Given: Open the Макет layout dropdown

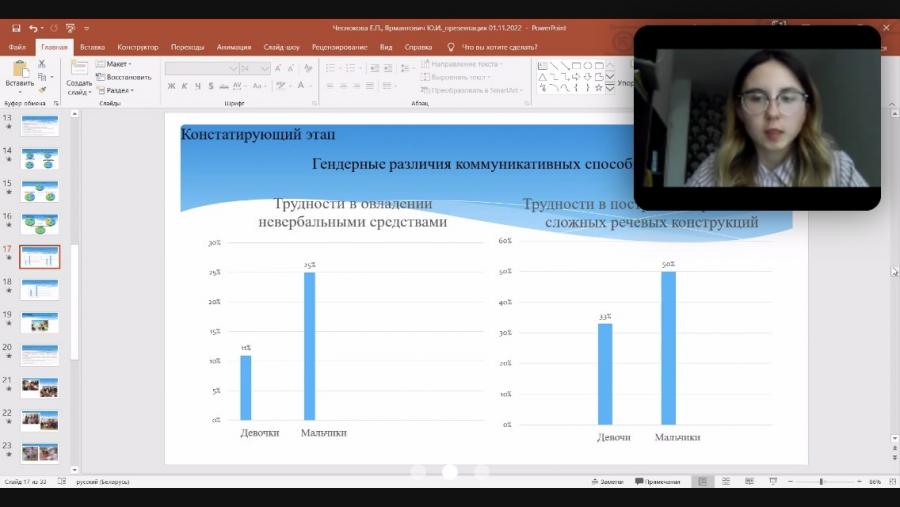Looking at the screenshot, I should click(114, 64).
